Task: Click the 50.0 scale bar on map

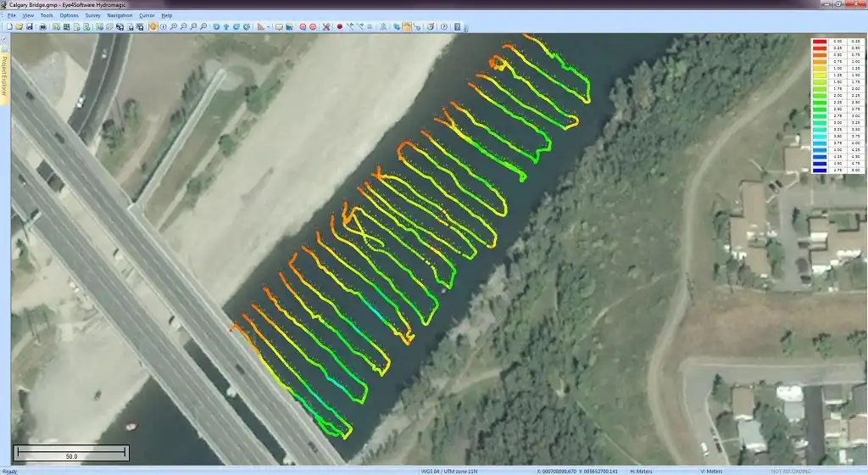Action: [x=72, y=454]
